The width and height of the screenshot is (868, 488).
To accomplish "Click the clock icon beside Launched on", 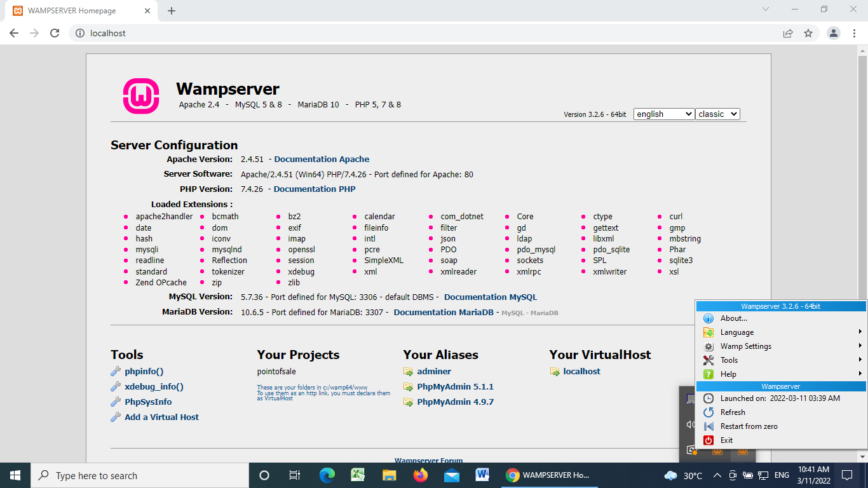I will 709,398.
